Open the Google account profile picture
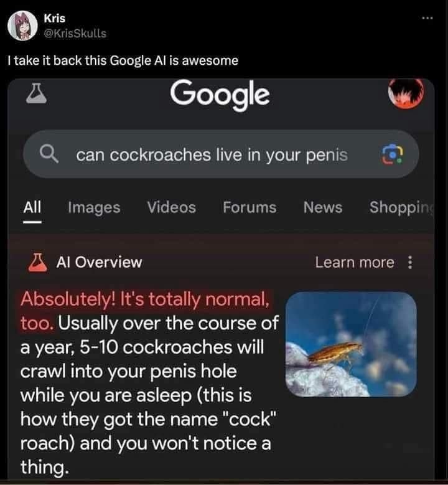The width and height of the screenshot is (448, 485). [406, 92]
